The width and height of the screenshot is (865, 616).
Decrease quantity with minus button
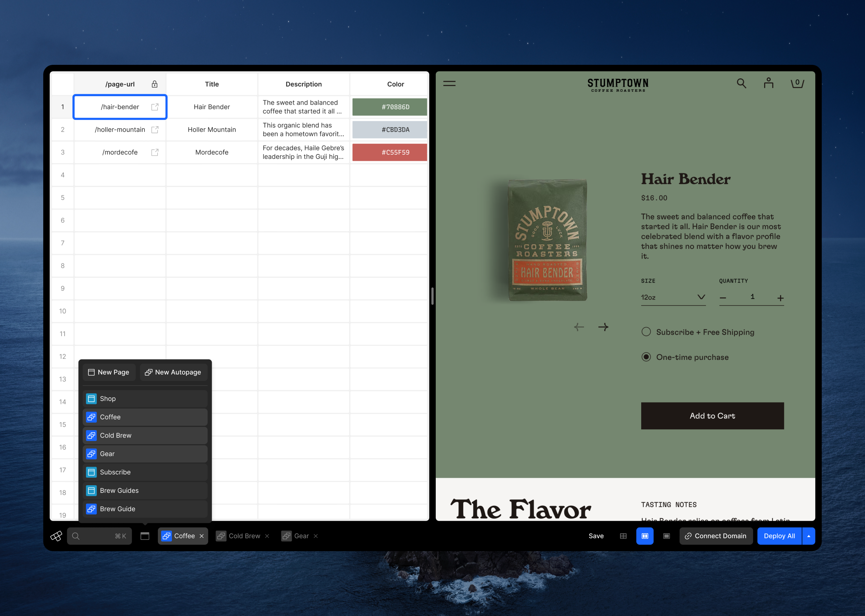[x=723, y=298]
